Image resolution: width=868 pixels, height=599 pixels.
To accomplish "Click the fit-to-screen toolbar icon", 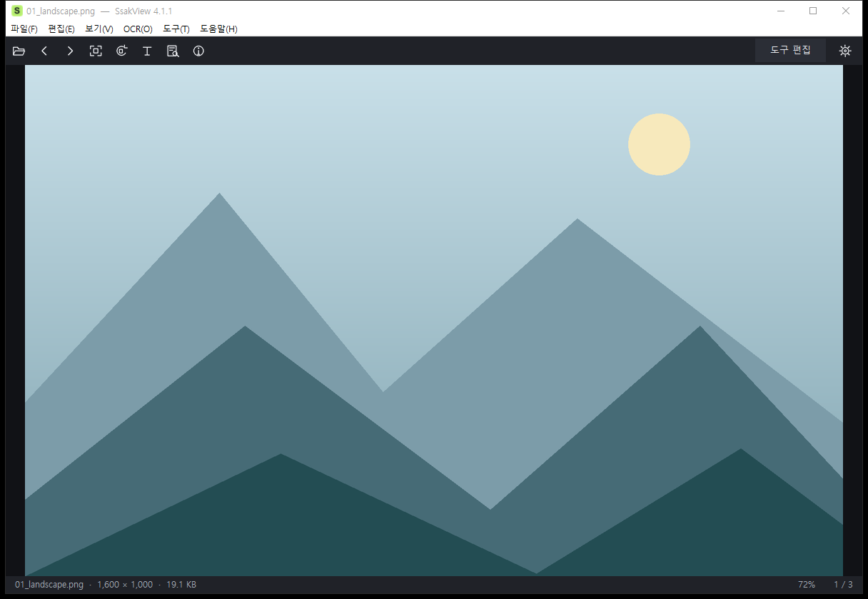I will pos(96,51).
